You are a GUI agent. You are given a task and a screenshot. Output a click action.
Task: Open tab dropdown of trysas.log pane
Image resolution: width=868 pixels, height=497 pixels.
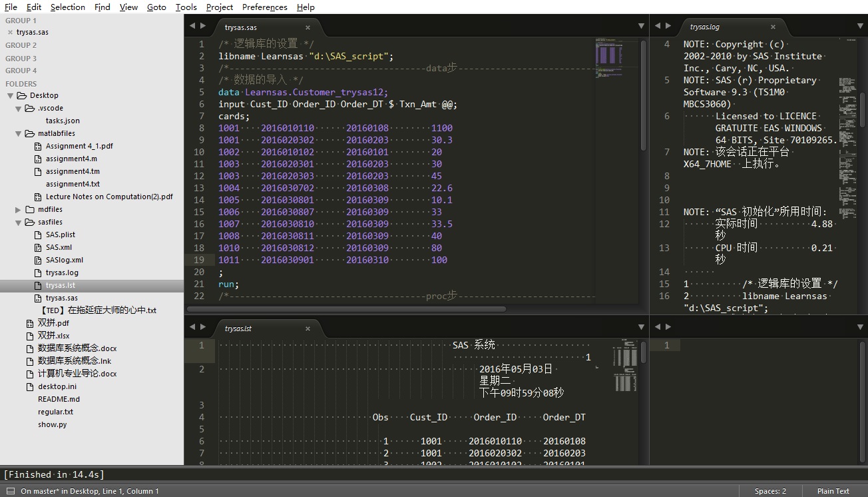(x=859, y=27)
